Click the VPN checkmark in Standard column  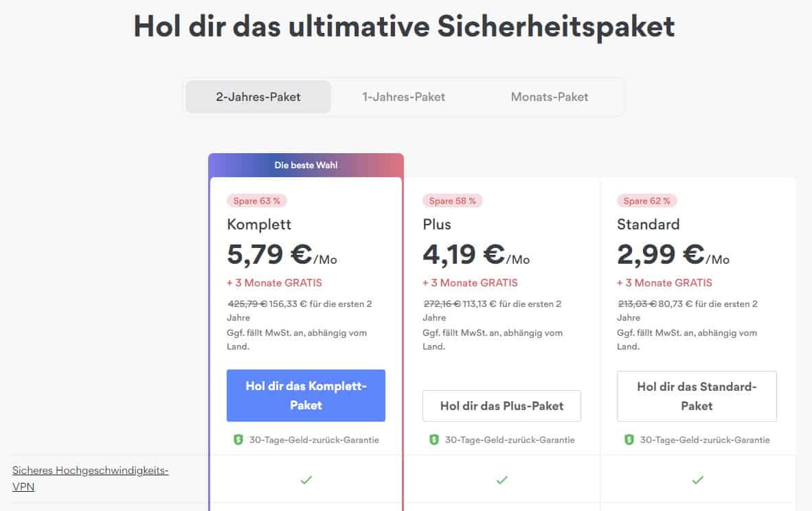698,479
